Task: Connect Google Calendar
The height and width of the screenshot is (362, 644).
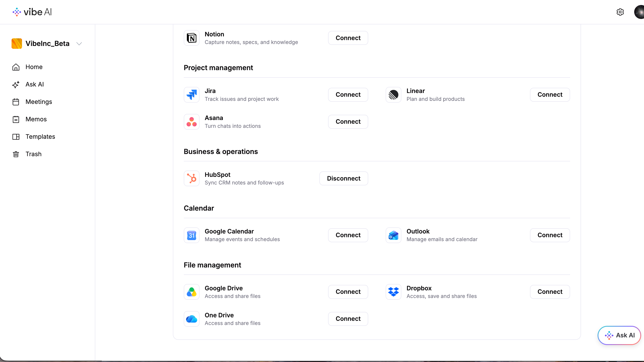Action: [348, 235]
